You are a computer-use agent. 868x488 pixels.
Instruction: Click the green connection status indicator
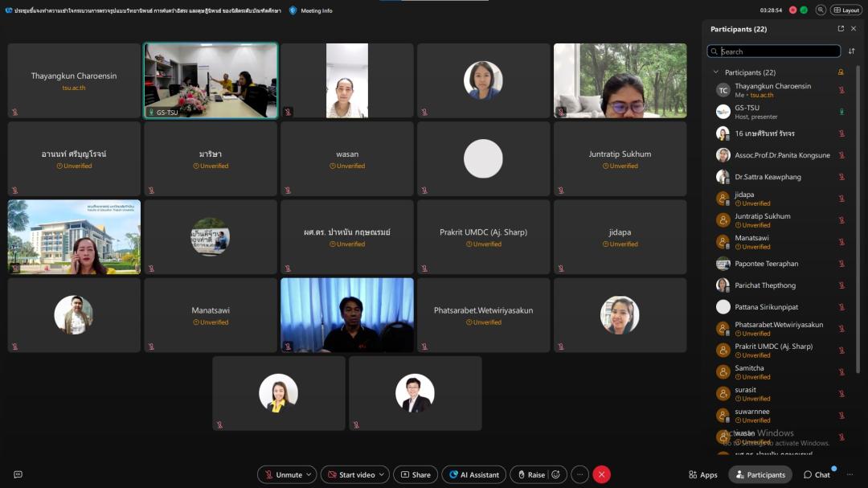point(804,10)
